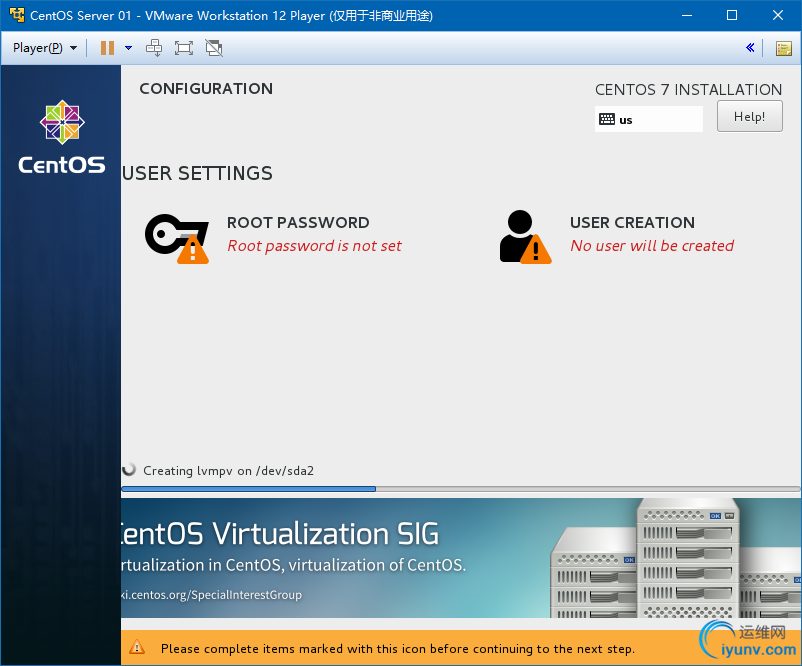Open ROOT PASSWORD settings
The image size is (802, 666).
[x=273, y=238]
